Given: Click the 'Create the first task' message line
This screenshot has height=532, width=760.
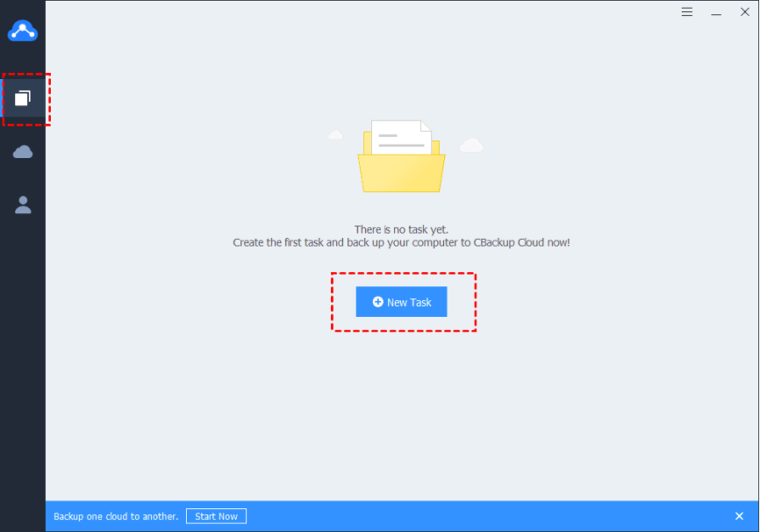Looking at the screenshot, I should (401, 242).
